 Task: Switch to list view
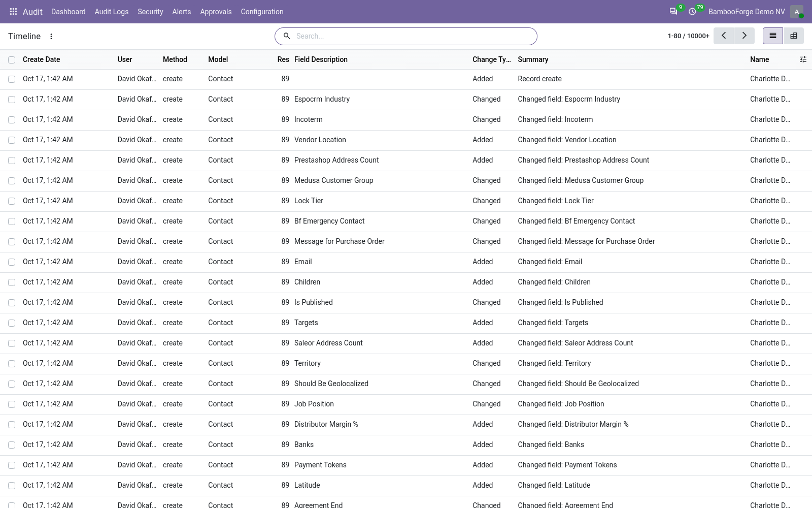[773, 36]
